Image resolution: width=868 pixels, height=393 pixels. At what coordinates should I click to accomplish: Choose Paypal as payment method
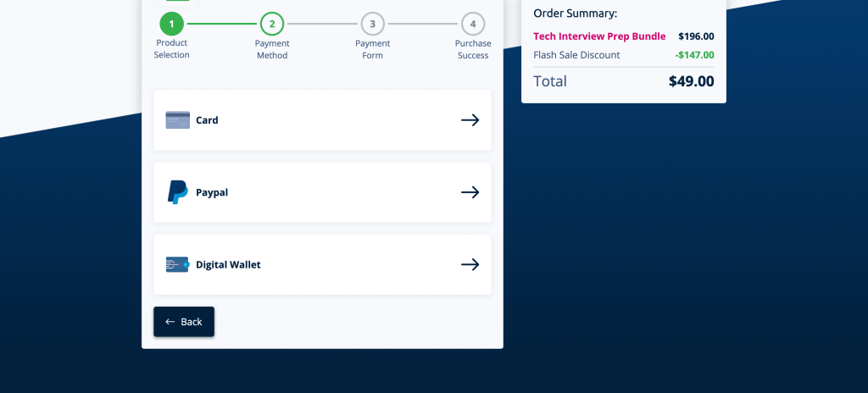(212, 192)
